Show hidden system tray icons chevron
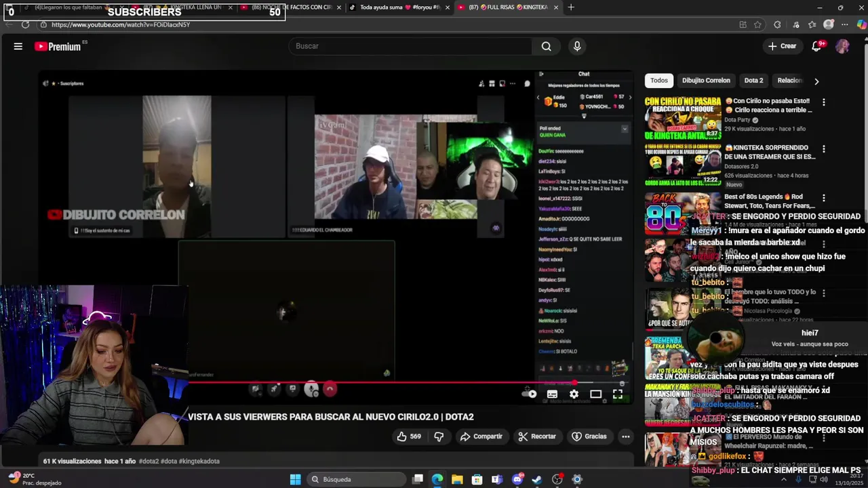 point(784,479)
